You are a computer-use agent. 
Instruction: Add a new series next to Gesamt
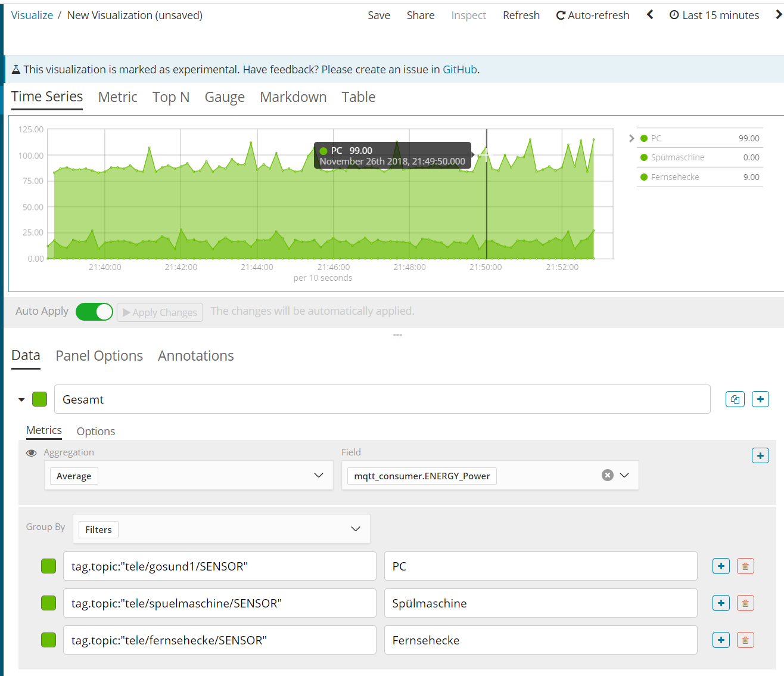pos(760,399)
